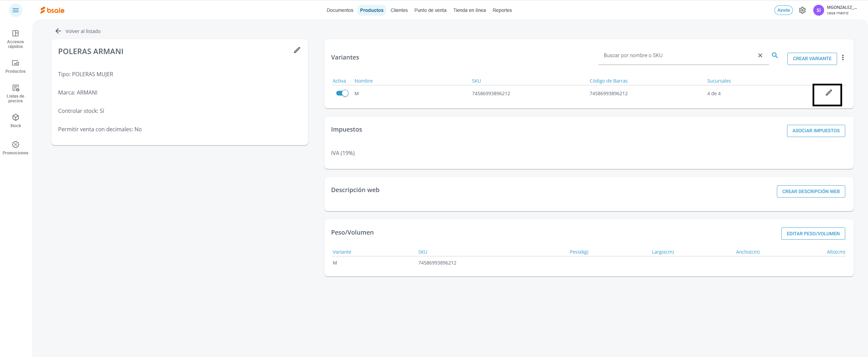Open the settings gear icon

click(802, 10)
